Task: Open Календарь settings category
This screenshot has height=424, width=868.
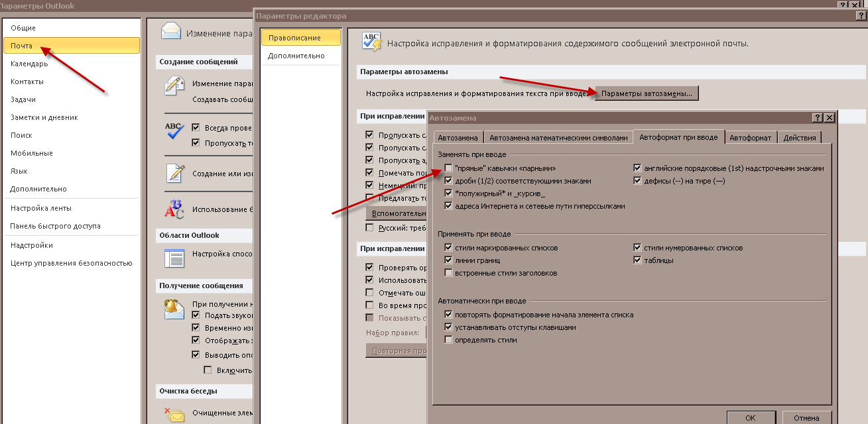Action: tap(72, 64)
